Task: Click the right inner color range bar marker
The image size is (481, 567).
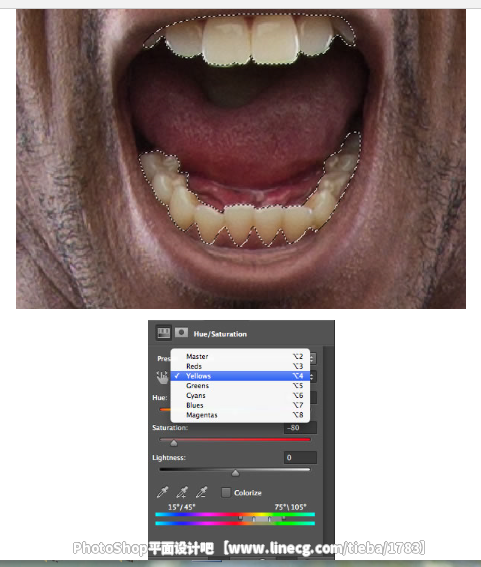Action: [x=269, y=519]
